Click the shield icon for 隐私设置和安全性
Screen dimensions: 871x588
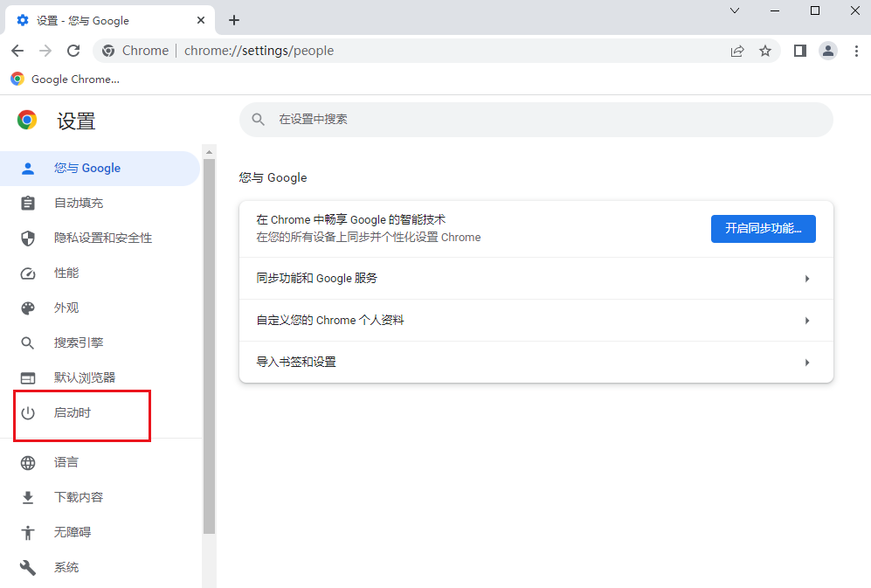(x=28, y=239)
